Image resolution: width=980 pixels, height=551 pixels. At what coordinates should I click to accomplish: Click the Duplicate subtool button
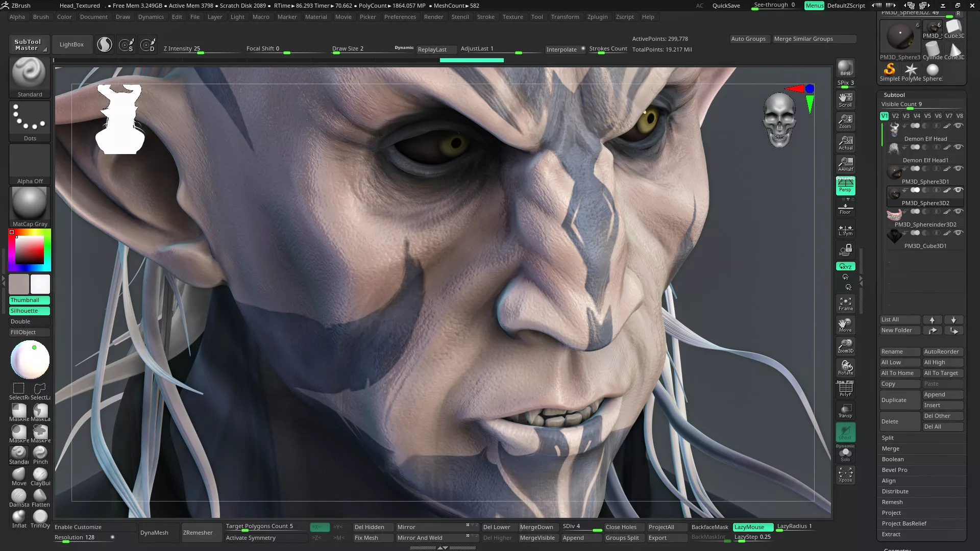(899, 400)
